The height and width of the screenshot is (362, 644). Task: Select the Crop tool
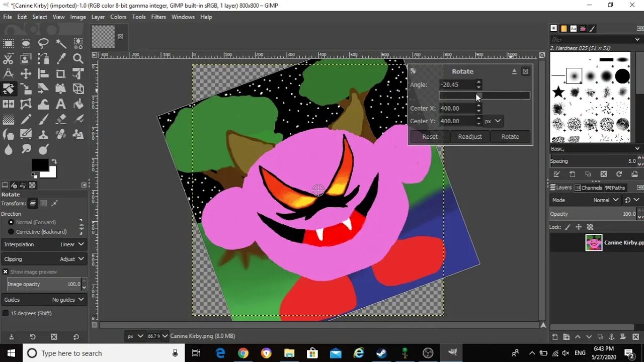click(61, 74)
